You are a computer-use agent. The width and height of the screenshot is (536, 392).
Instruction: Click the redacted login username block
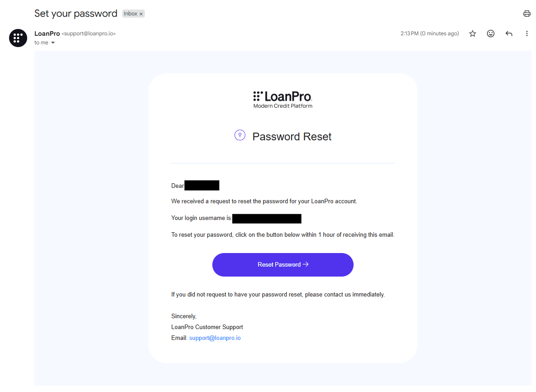pyautogui.click(x=267, y=219)
